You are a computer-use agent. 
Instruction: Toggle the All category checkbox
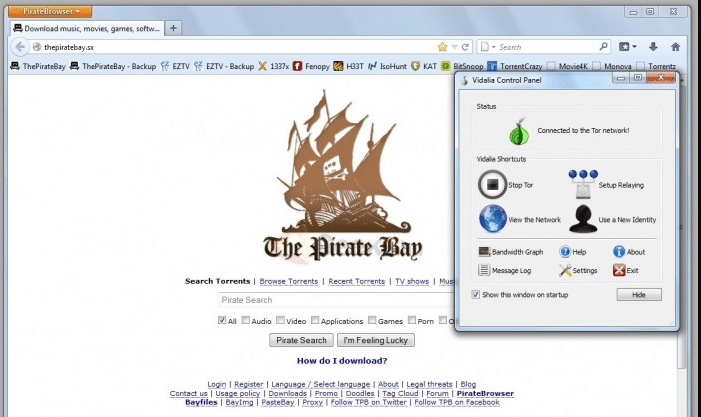(222, 320)
